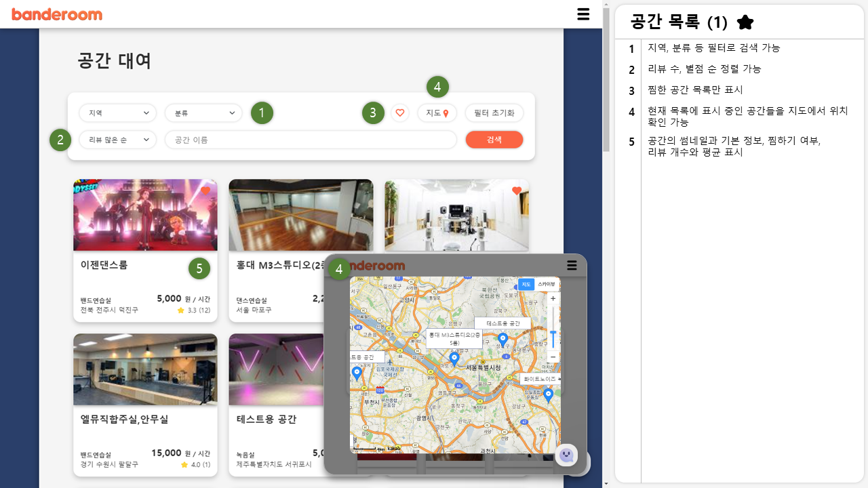This screenshot has width=868, height=488.
Task: Switch to the 스카이뷰 map tab
Action: coord(547,284)
